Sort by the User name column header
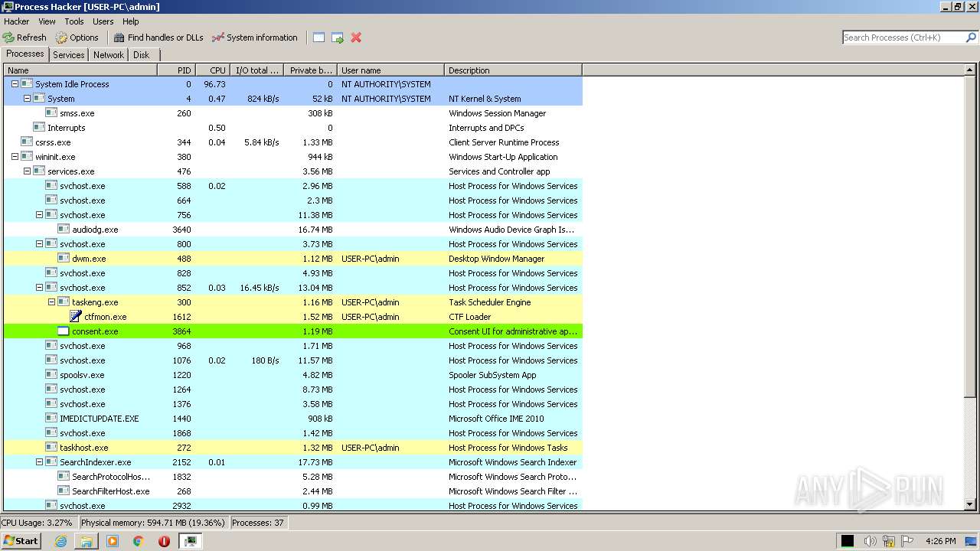980x551 pixels. [390, 70]
